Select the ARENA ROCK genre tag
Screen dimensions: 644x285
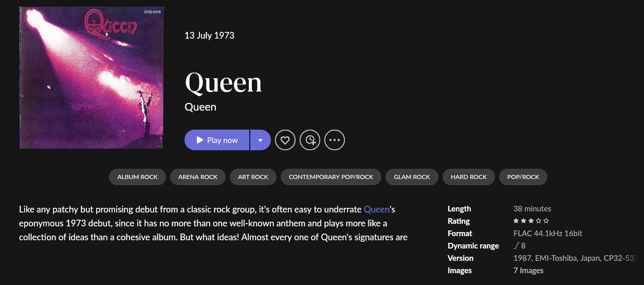click(198, 177)
